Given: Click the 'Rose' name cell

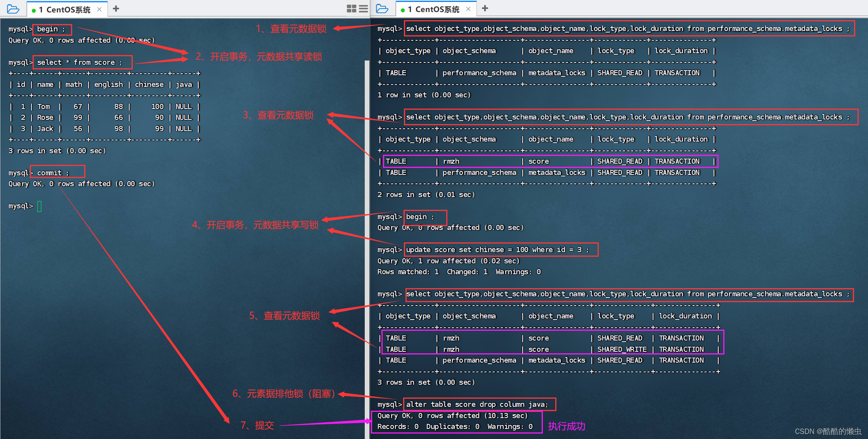Looking at the screenshot, I should point(45,118).
